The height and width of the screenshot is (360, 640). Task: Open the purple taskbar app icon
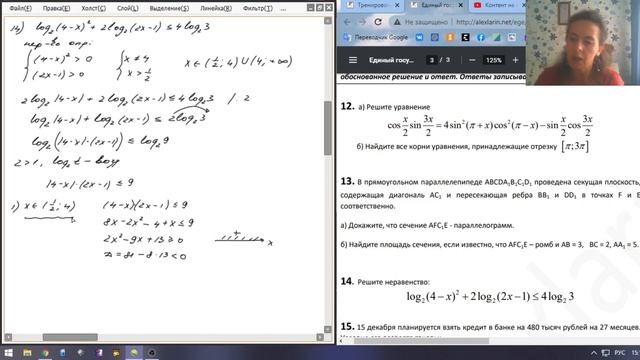[99, 353]
